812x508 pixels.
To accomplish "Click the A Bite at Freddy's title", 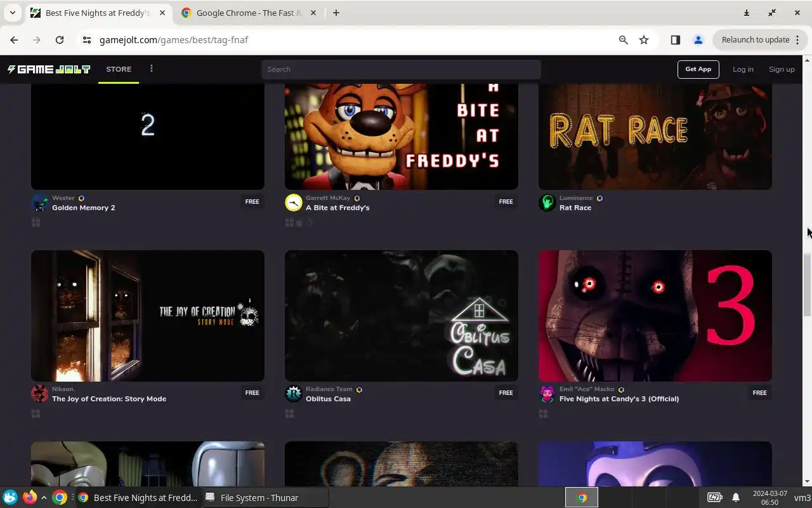I will click(337, 208).
